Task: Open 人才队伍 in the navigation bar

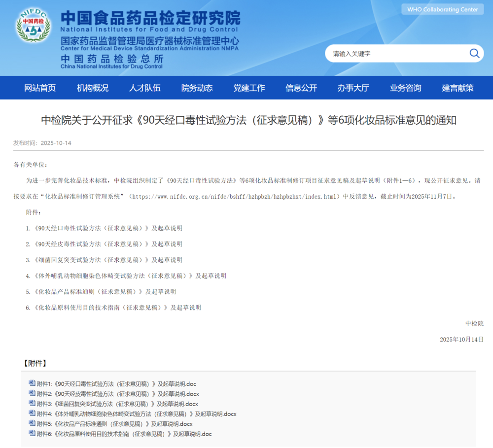Action: (x=145, y=88)
